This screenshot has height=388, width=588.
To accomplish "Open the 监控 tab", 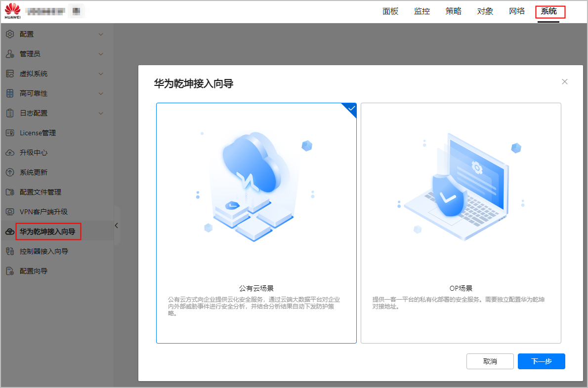I will coord(422,11).
